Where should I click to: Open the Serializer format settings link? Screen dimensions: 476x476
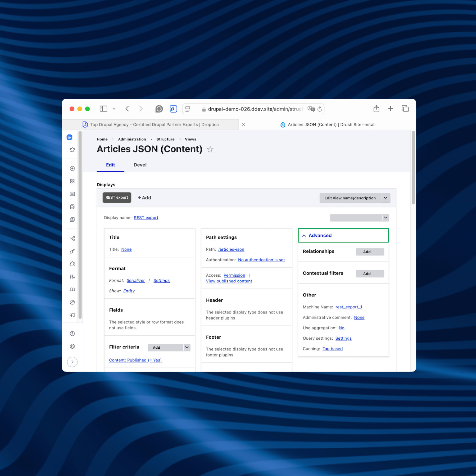pos(161,280)
